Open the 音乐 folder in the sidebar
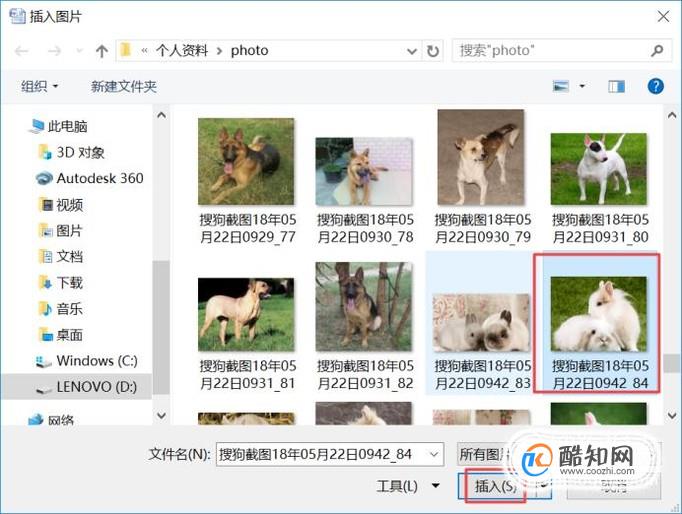 61,309
